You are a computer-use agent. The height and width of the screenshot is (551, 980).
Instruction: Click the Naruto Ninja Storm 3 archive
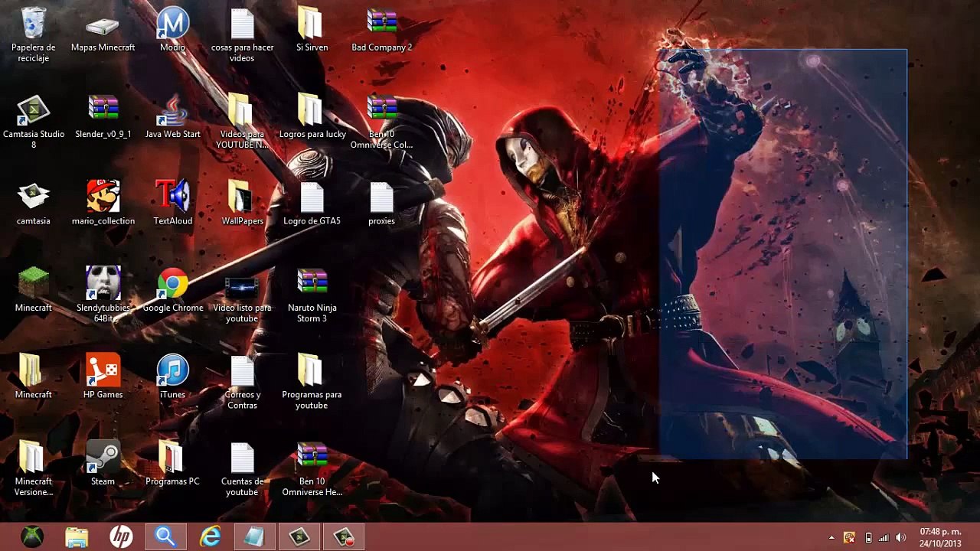point(312,285)
